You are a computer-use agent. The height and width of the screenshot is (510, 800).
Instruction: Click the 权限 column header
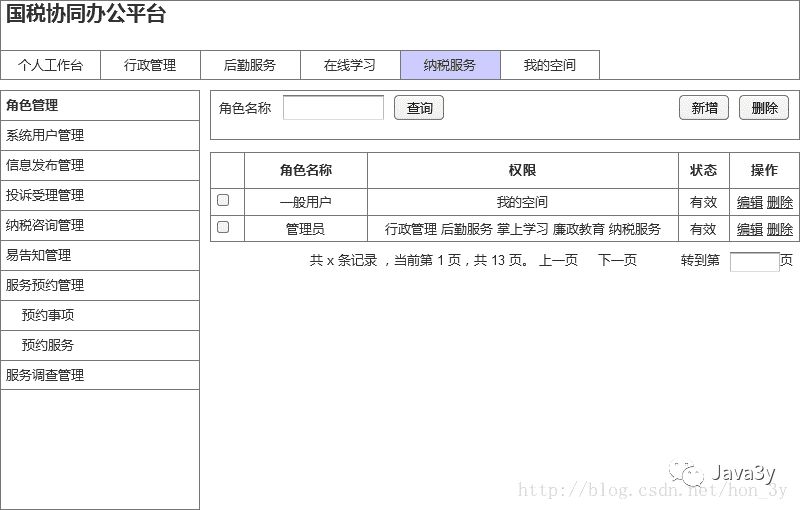click(522, 170)
